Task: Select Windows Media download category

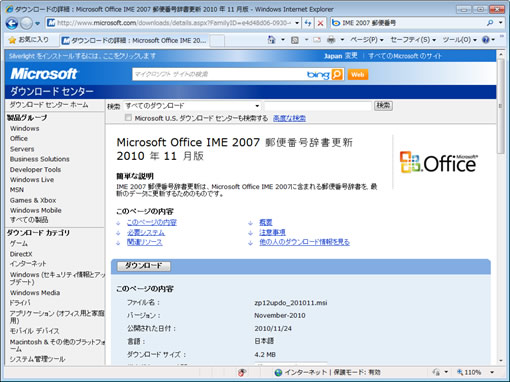Action: point(35,293)
